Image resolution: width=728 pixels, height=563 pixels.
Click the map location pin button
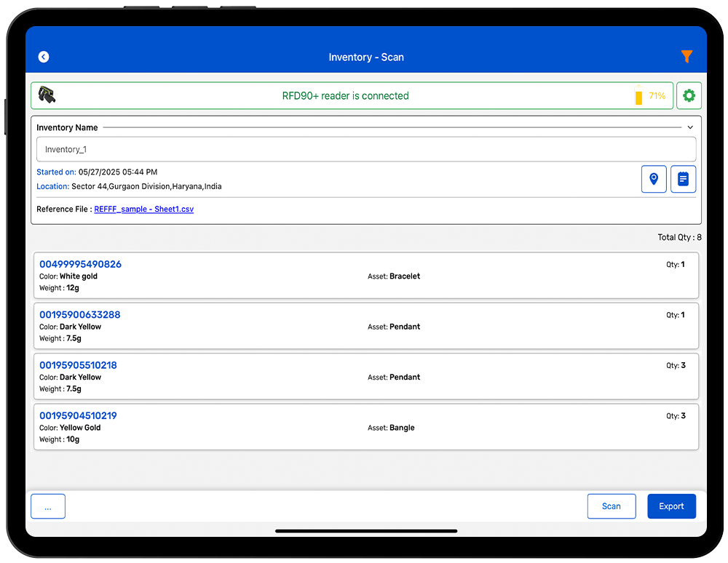(654, 179)
